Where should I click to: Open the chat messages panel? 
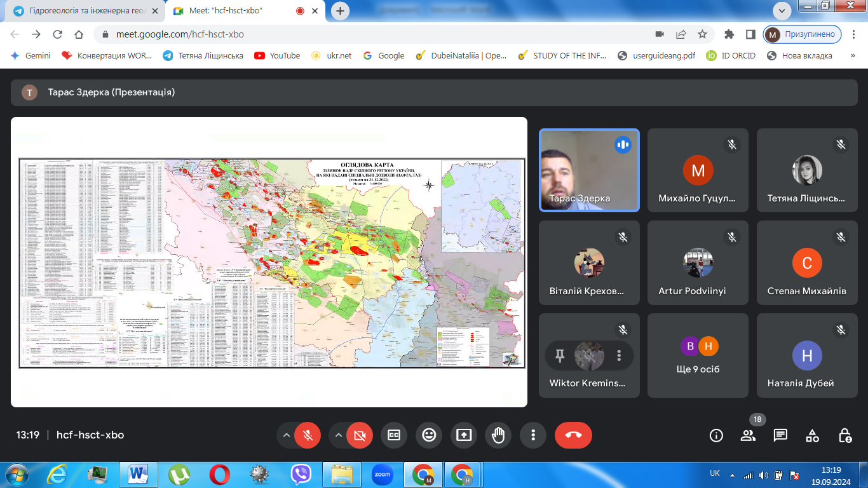coord(780,435)
